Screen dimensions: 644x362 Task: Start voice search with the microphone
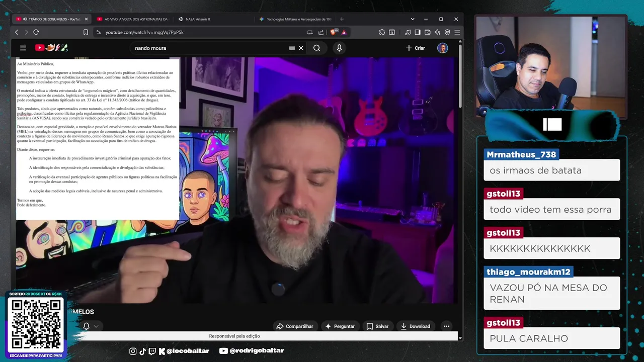point(339,48)
